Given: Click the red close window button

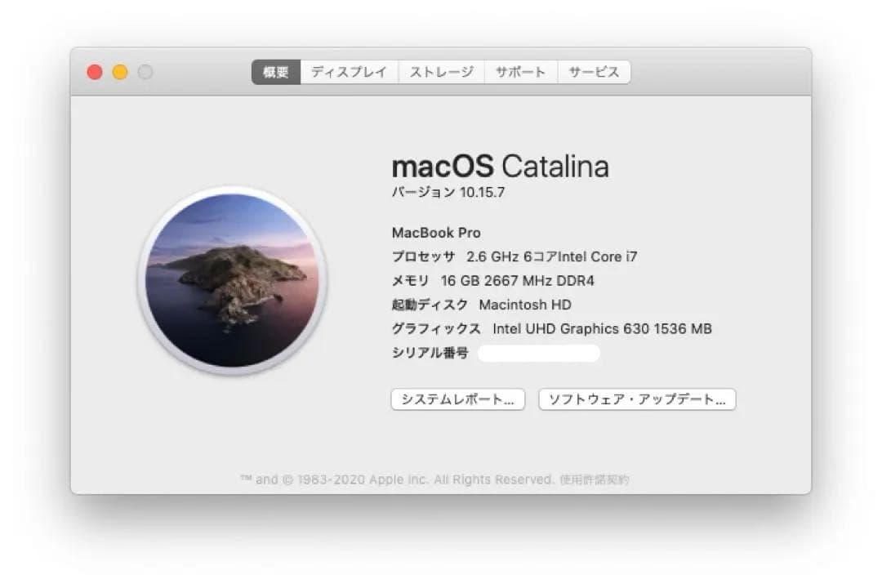Looking at the screenshot, I should coord(95,71).
